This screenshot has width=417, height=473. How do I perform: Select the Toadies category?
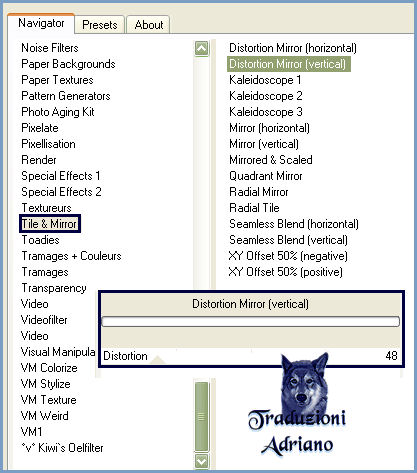(x=40, y=240)
